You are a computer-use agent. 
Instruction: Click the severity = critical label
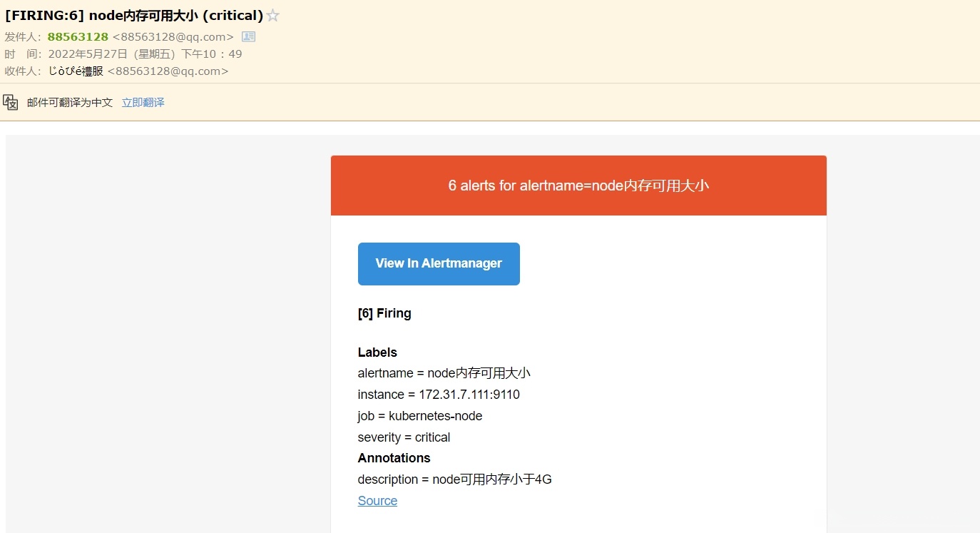(x=404, y=437)
